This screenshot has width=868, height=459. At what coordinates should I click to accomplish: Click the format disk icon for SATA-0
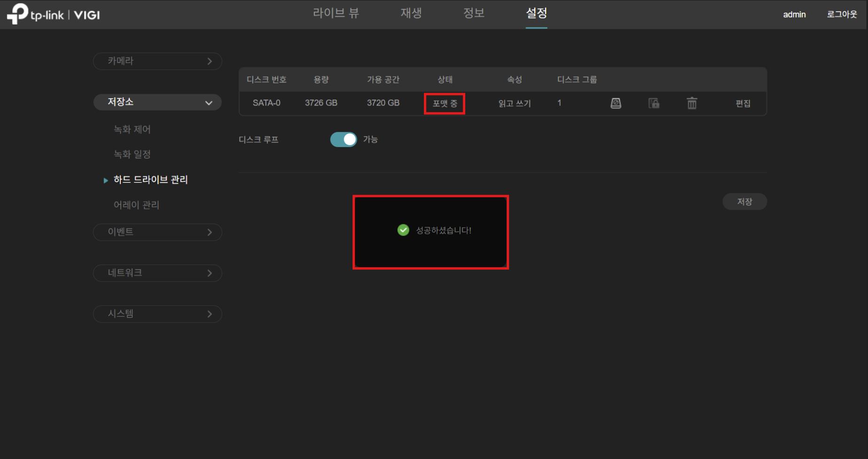pos(616,103)
